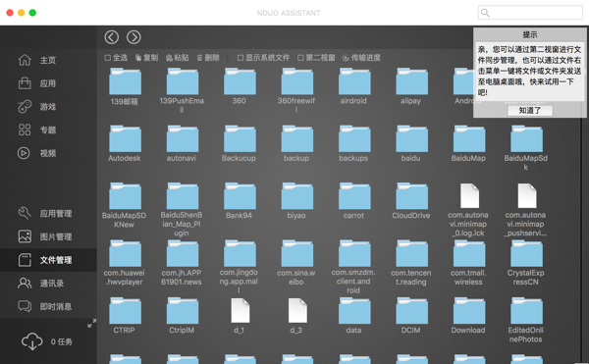This screenshot has height=364, width=589.
Task: Select the com.jh.APP61901.news folder
Action: 182,254
